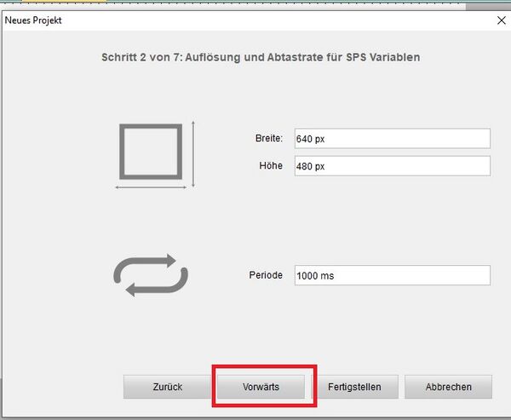The height and width of the screenshot is (420, 511).
Task: Click the Breite: label
Action: tap(268, 139)
